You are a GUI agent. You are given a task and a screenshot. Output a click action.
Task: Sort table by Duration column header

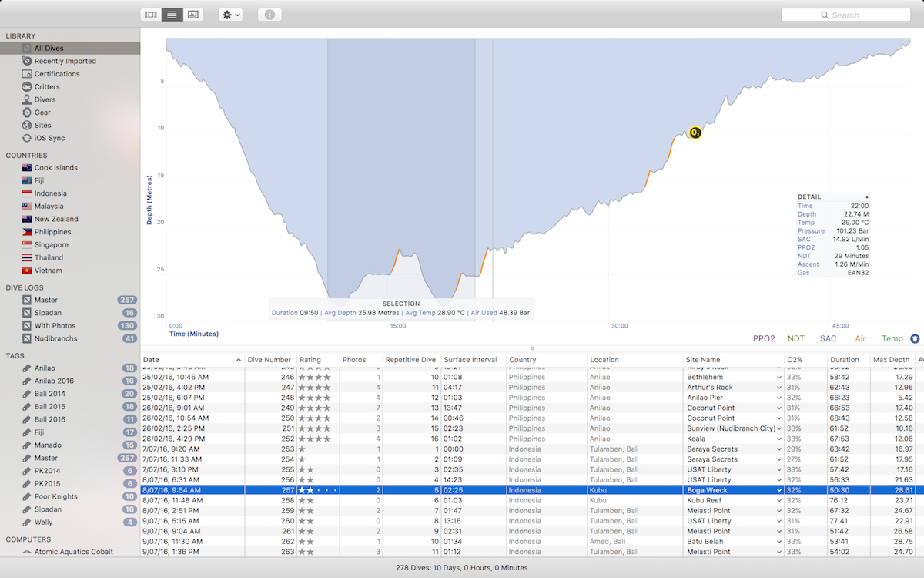click(844, 360)
